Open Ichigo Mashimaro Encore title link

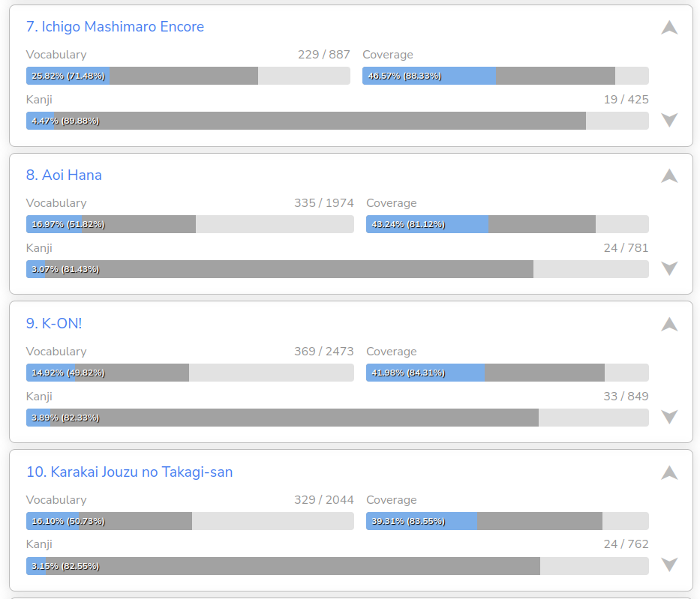pos(115,27)
